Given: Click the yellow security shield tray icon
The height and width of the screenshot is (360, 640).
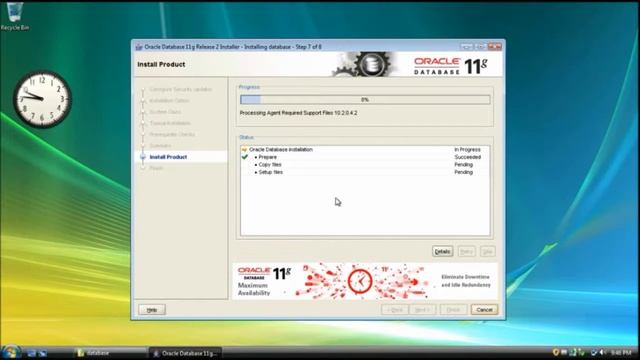Looking at the screenshot, I should 555,352.
